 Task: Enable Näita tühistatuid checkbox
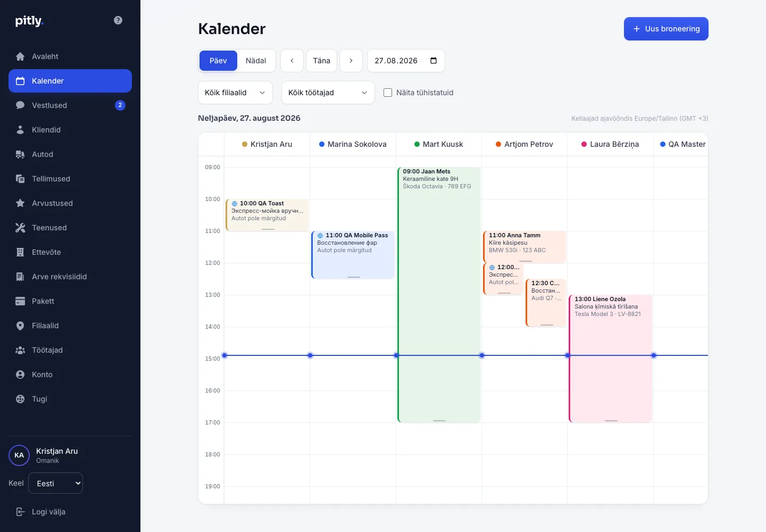click(388, 93)
